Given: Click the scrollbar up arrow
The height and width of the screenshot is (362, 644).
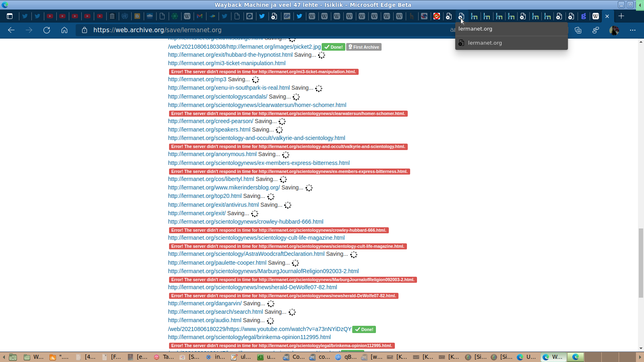Looking at the screenshot, I should 641,42.
